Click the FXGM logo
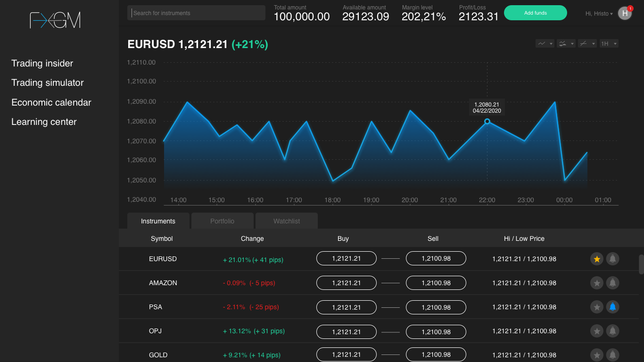The image size is (644, 362). (55, 20)
